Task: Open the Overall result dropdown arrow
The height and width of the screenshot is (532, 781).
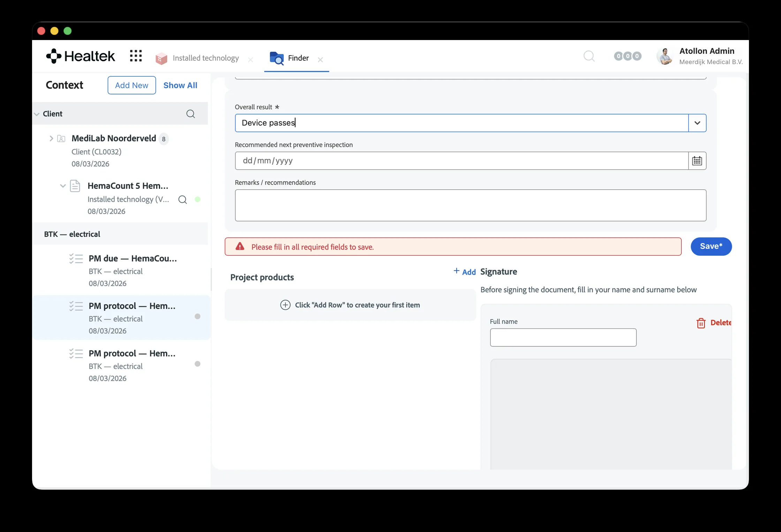Action: 697,123
